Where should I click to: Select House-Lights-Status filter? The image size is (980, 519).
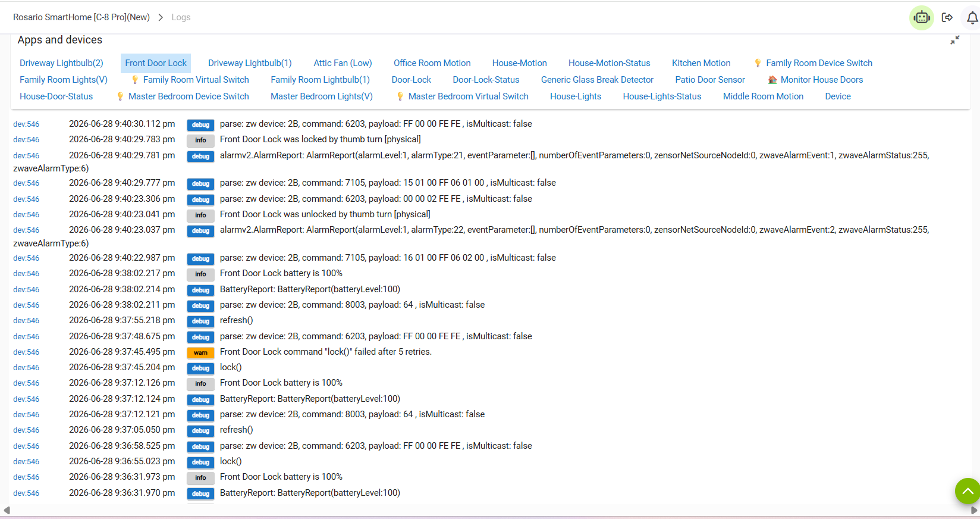pos(662,96)
